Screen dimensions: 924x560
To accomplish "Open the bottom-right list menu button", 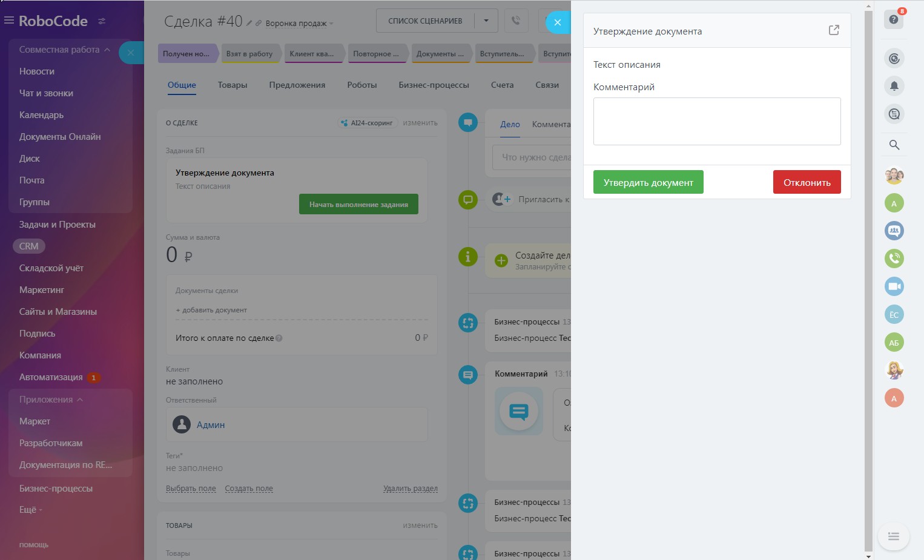I will point(893,536).
